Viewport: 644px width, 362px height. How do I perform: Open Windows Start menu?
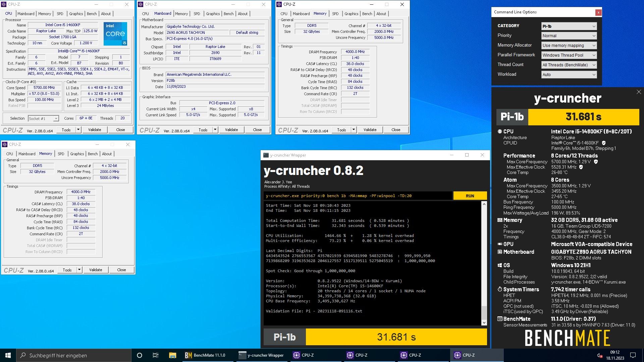point(8,355)
